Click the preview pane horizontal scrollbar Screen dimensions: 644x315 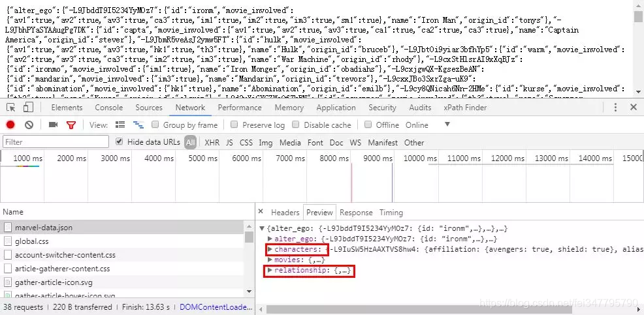pyautogui.click(x=419, y=310)
